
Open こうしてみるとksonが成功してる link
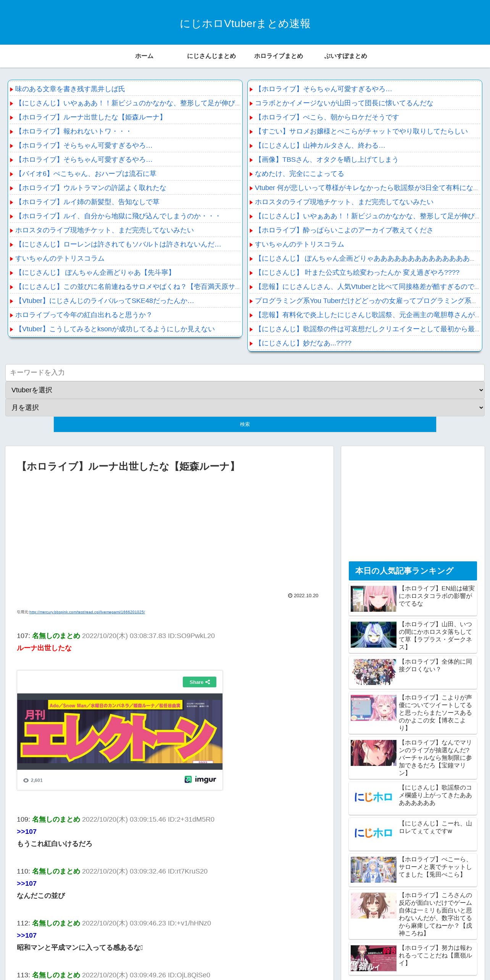point(115,329)
